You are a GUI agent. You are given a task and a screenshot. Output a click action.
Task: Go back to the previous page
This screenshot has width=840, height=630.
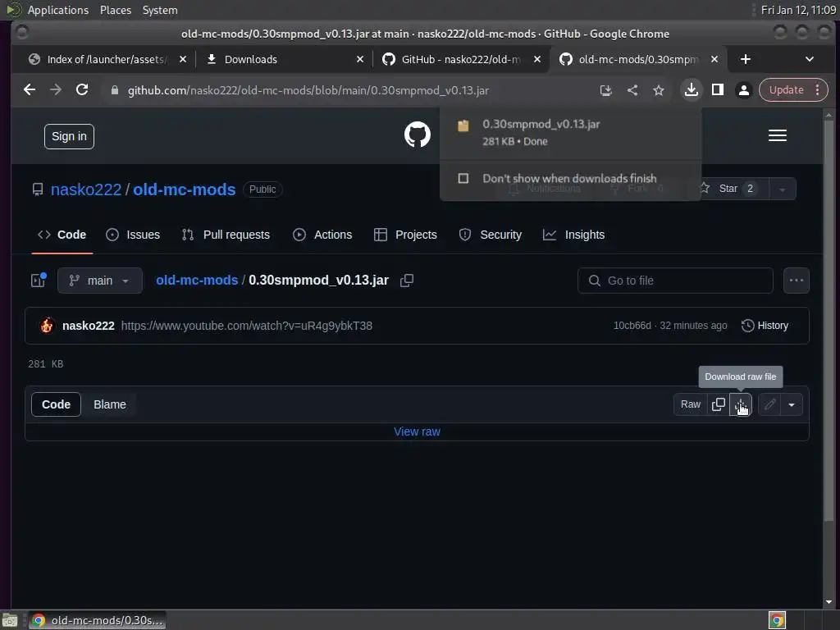pos(30,90)
